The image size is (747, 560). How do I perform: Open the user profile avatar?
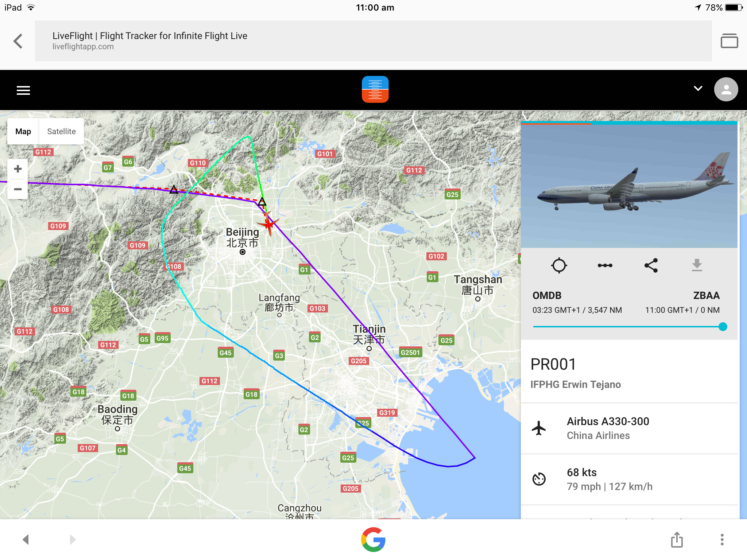[x=726, y=89]
